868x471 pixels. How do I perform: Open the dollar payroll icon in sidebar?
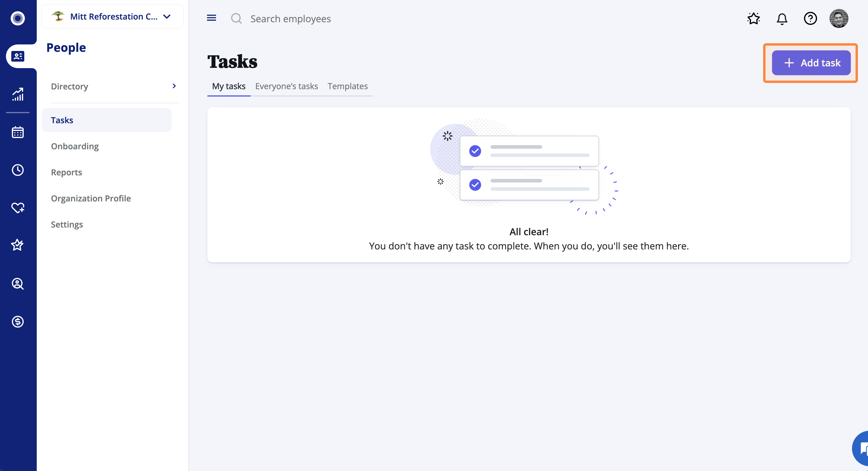[x=18, y=321]
